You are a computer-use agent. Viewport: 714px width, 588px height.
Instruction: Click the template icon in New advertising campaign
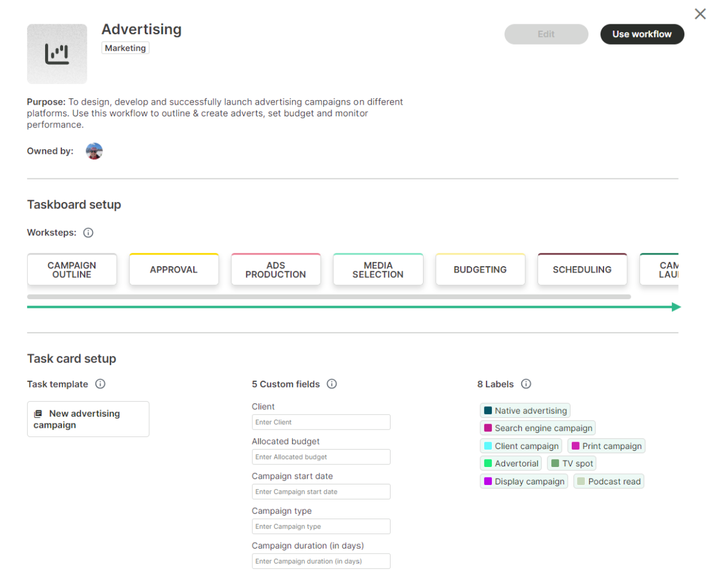(x=38, y=414)
